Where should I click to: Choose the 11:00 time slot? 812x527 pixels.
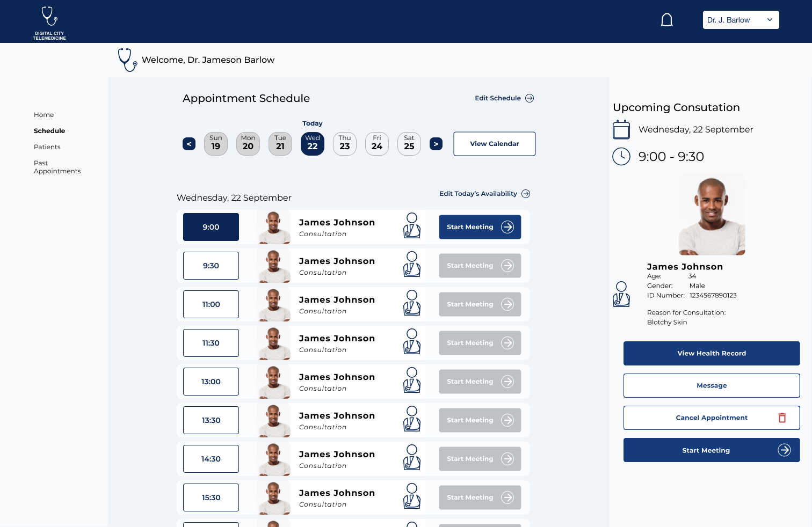tap(211, 304)
